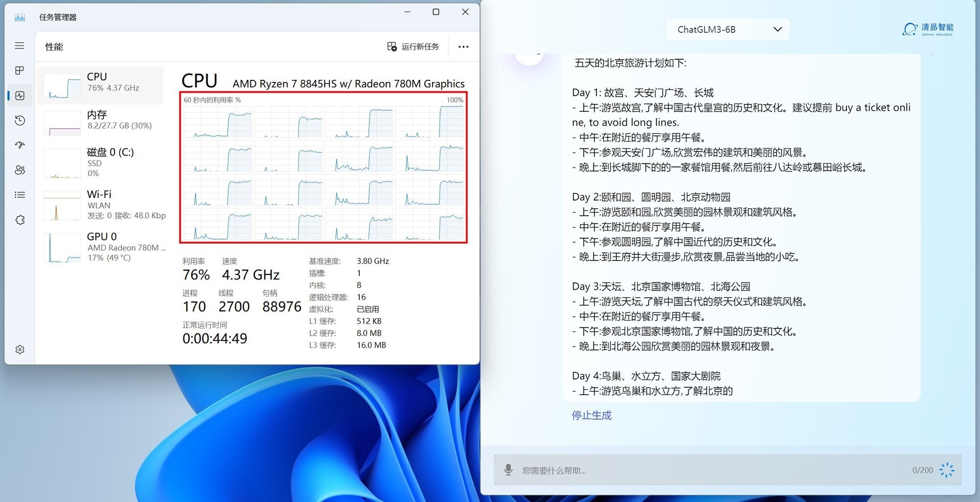The image size is (980, 502).
Task: Click the Day 3 heading 天坛 in chat
Action: coord(661,286)
